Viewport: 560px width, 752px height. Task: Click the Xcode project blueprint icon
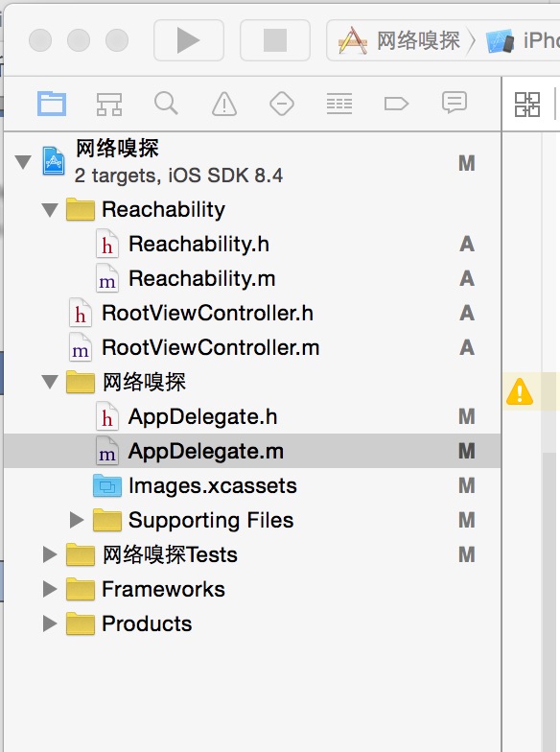pos(54,161)
